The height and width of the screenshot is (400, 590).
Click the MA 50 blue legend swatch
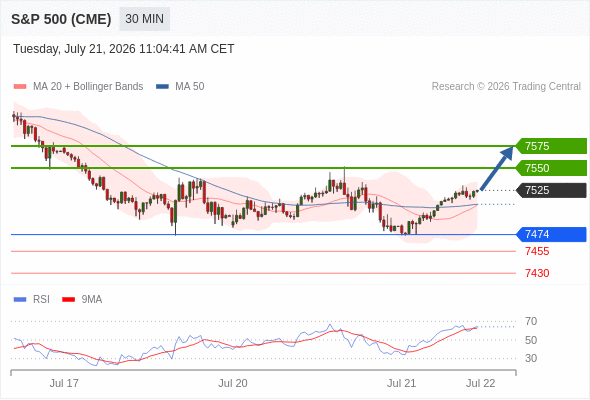[x=162, y=87]
